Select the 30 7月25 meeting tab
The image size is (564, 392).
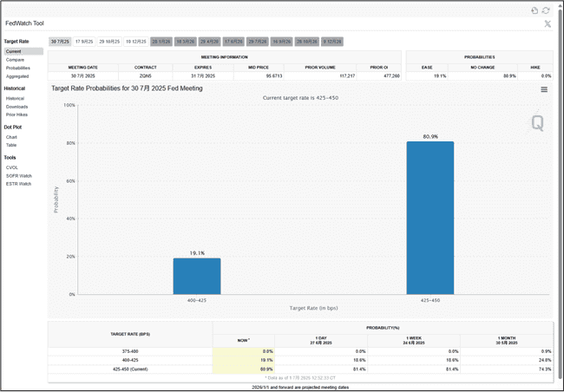click(60, 42)
